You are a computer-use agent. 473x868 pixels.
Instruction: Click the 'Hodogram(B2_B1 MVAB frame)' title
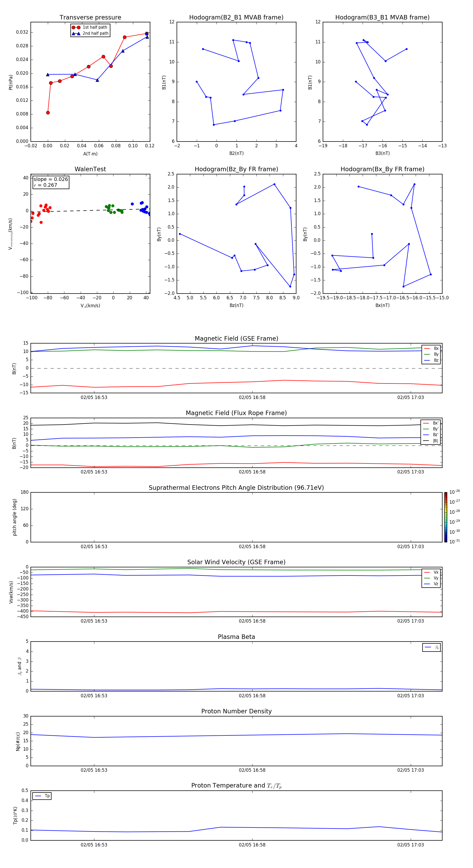236,18
